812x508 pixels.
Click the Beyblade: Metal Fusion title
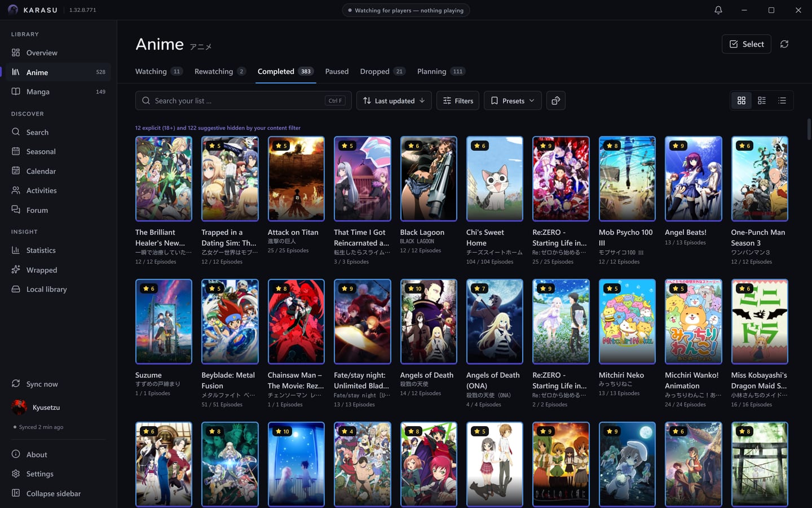(228, 380)
